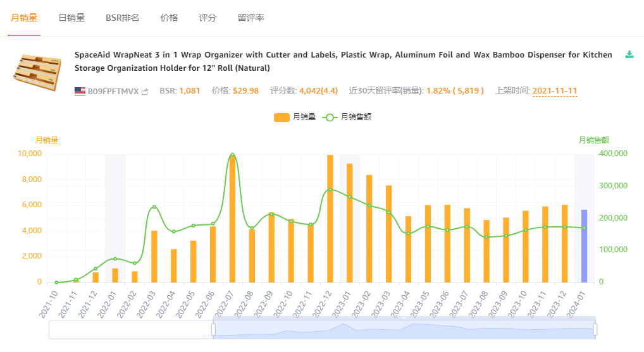This screenshot has width=644, height=352.
Task: Click the x-axis label 2022-01
Action: click(107, 304)
